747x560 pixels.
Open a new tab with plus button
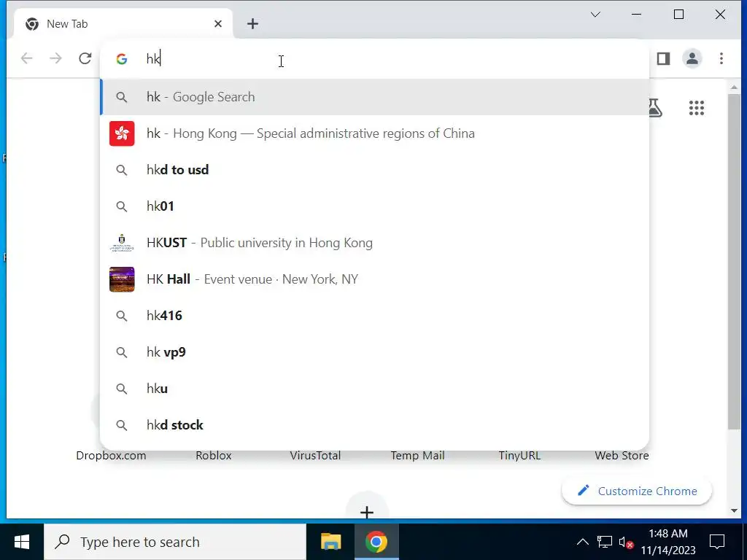click(253, 24)
